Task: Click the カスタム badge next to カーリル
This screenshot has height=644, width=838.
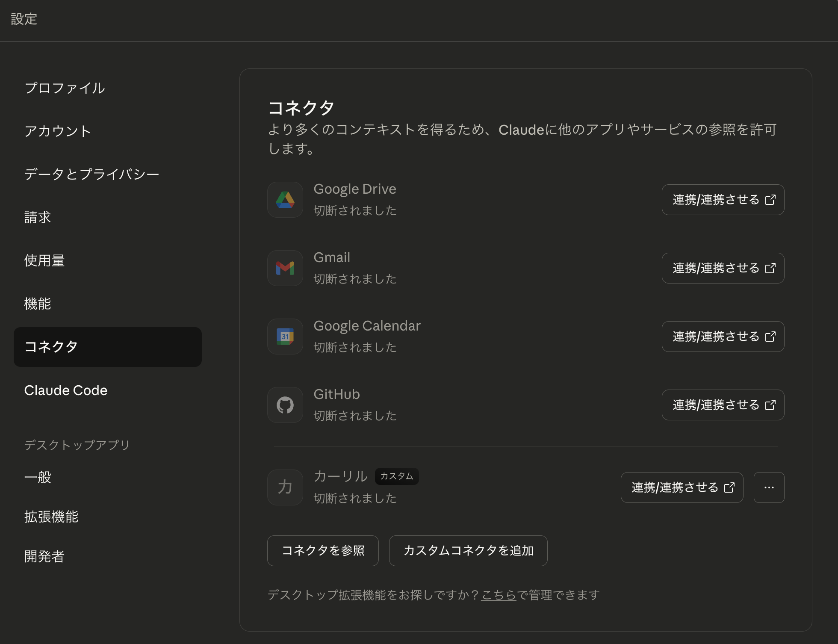Action: 396,476
